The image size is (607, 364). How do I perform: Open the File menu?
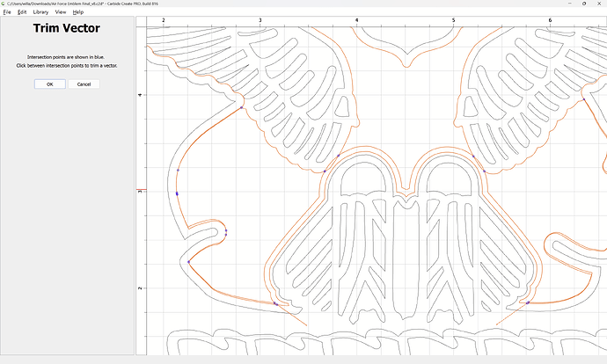(7, 12)
